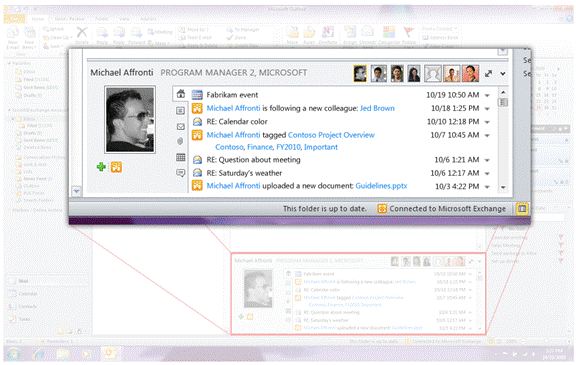Open the dropdown arrow beside 10/6 12:17 AM

coord(487,173)
